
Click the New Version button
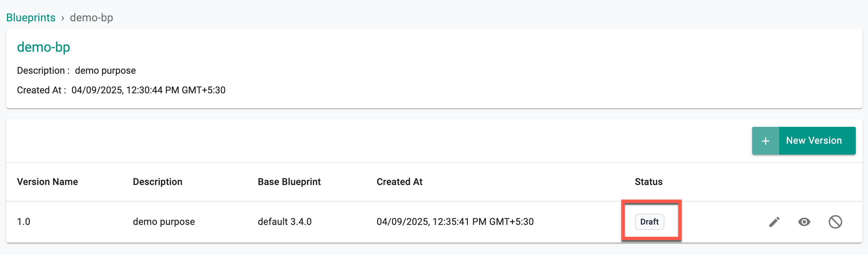coord(804,141)
